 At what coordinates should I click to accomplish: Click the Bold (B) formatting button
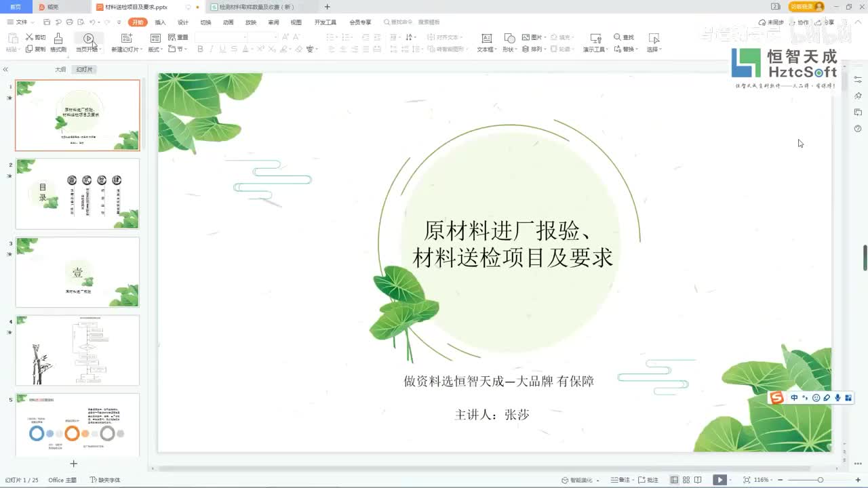[x=200, y=49]
